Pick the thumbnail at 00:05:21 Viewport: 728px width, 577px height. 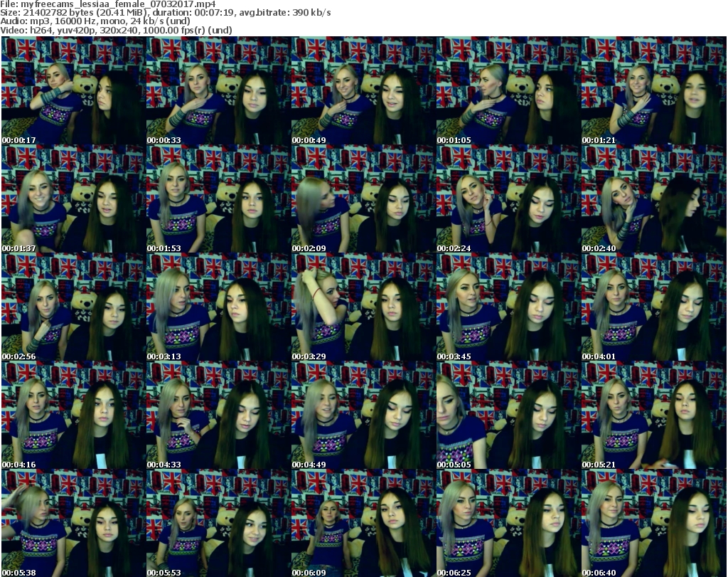653,415
